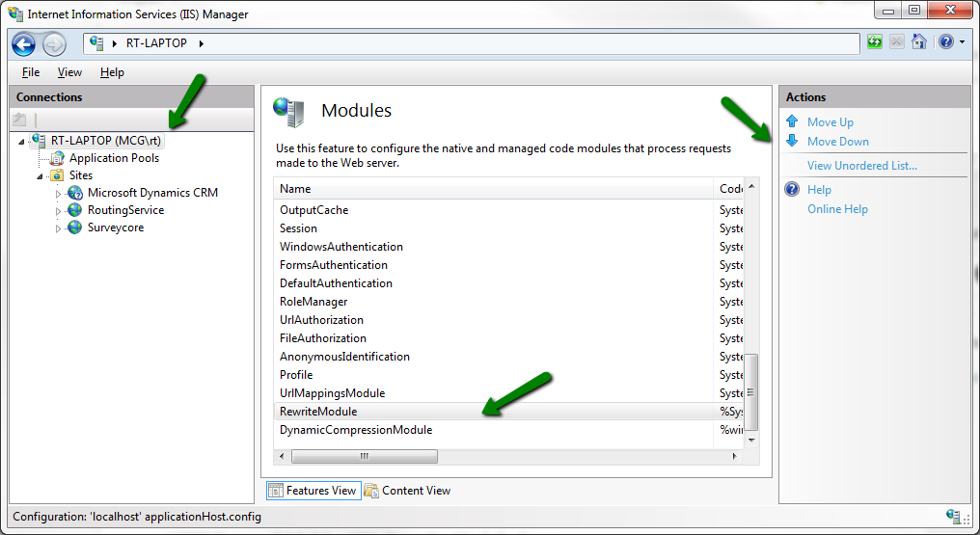Image resolution: width=980 pixels, height=535 pixels.
Task: Click the Application Pools icon
Action: [x=58, y=158]
